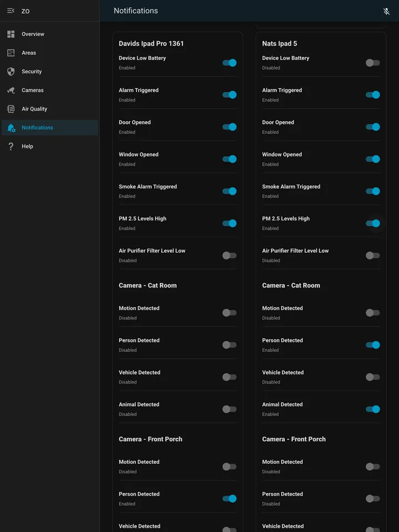Enable Cat Room Motion Detected on Nats Ipad
Screen dimensions: 399x532
(x=373, y=313)
